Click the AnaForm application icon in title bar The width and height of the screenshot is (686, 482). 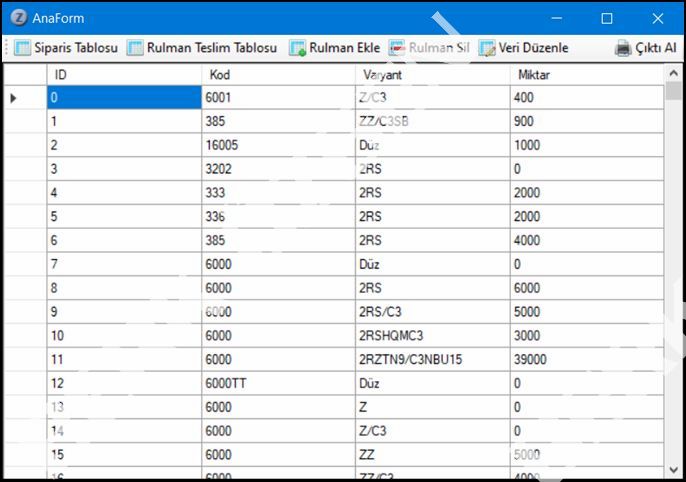tap(20, 18)
